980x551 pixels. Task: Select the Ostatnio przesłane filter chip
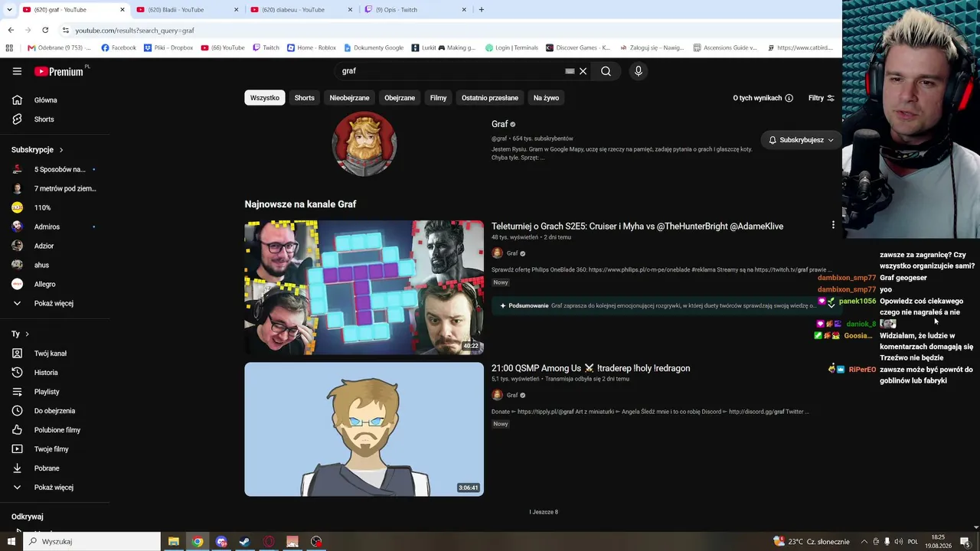tap(490, 98)
